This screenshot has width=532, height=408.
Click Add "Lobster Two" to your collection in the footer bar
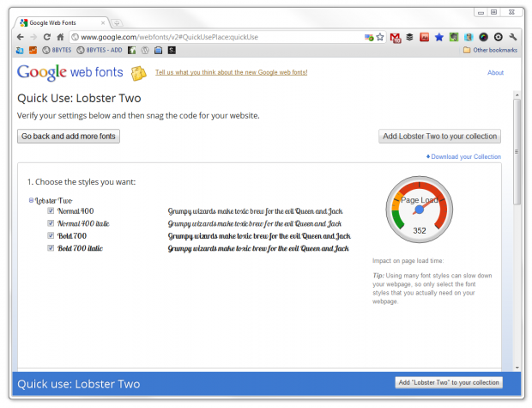point(449,382)
